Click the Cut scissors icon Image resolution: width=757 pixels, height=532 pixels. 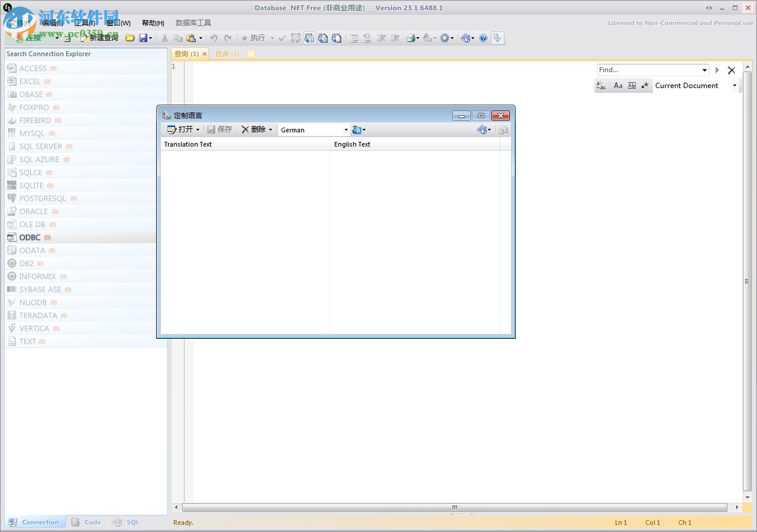(164, 38)
